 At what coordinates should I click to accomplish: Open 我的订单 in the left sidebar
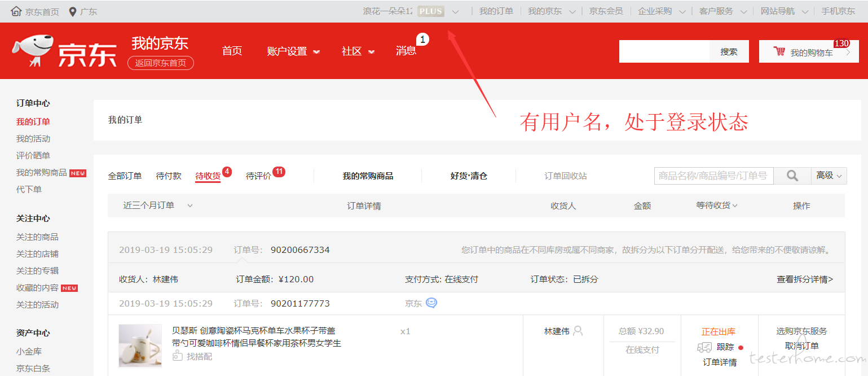click(33, 121)
